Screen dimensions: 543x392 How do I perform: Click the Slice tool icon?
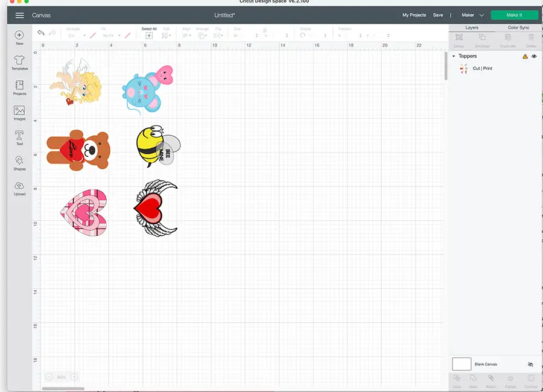pos(457,378)
